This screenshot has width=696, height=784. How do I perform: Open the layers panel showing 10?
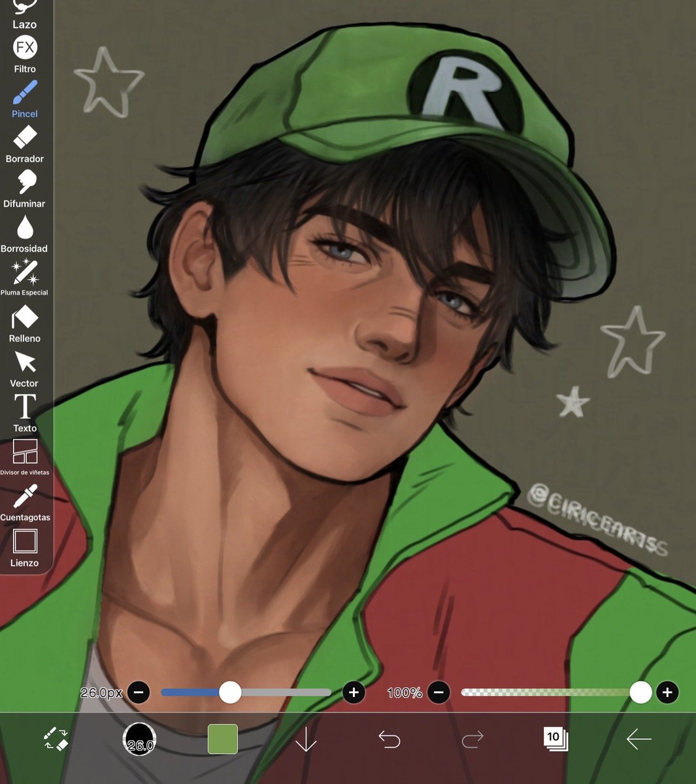tap(555, 739)
